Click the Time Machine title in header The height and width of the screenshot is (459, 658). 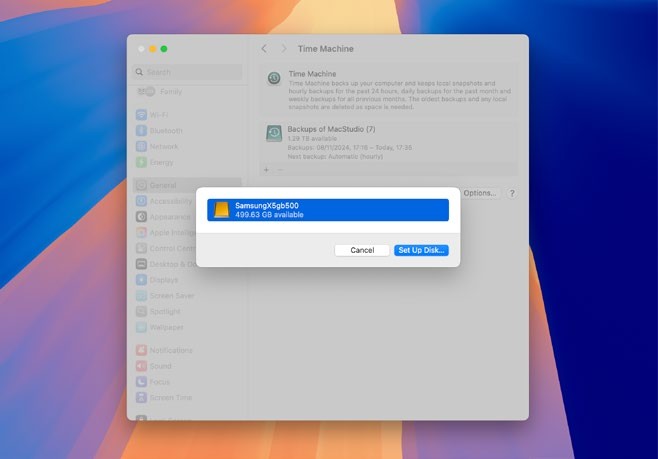[x=326, y=49]
